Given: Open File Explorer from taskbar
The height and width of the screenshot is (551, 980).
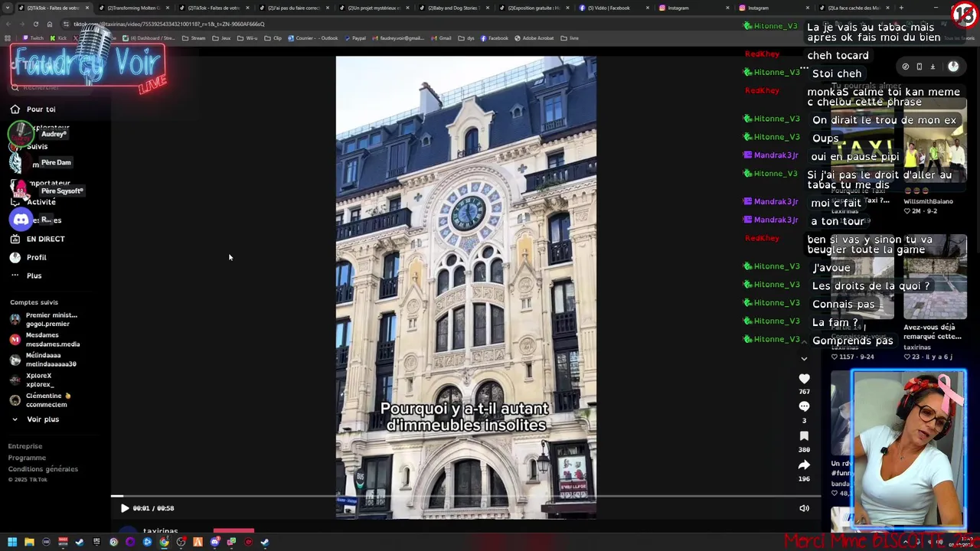Looking at the screenshot, I should [x=29, y=542].
